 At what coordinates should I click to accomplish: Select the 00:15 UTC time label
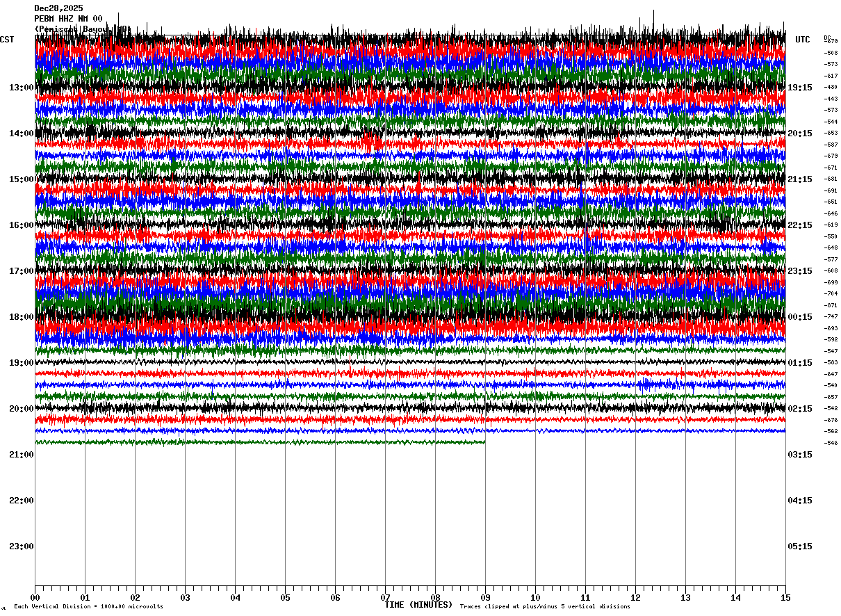[x=800, y=317]
